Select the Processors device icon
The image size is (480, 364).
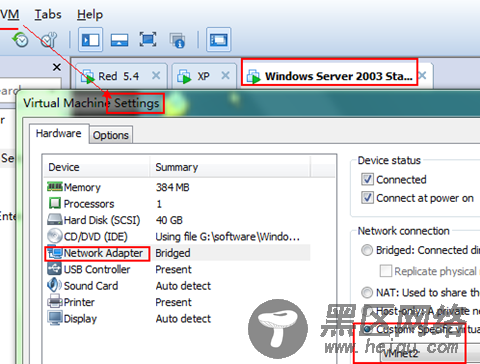pyautogui.click(x=55, y=203)
